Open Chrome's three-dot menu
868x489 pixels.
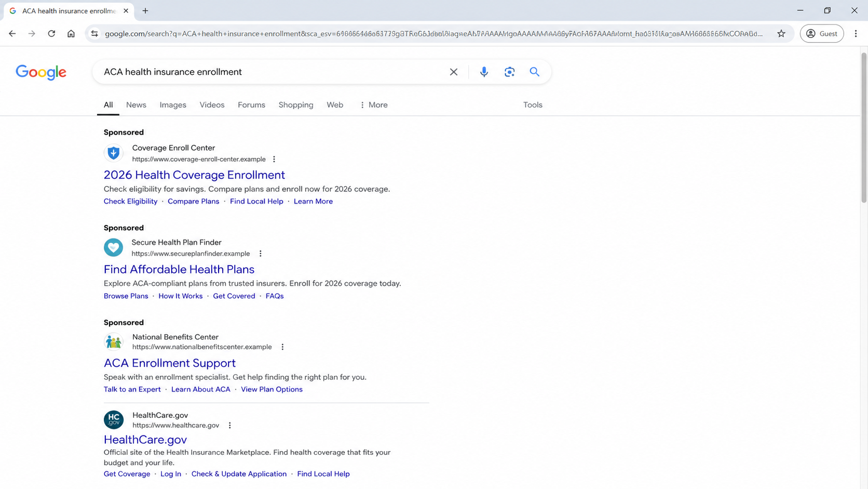coord(856,34)
